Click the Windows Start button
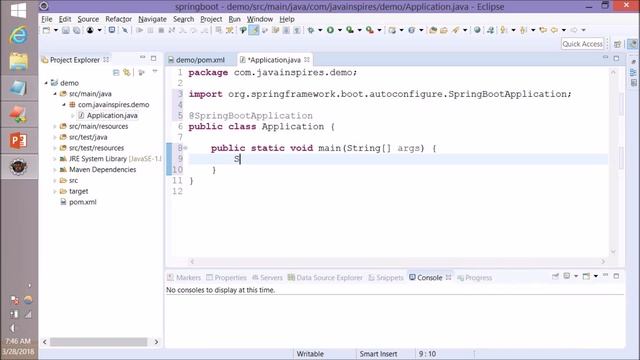The image size is (640, 360). (18, 10)
